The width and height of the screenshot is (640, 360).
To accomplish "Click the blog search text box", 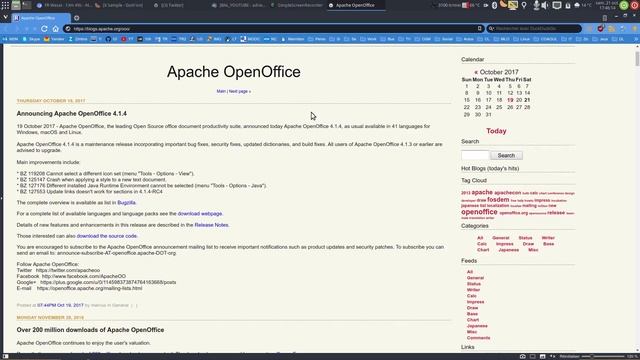I will click(475, 156).
